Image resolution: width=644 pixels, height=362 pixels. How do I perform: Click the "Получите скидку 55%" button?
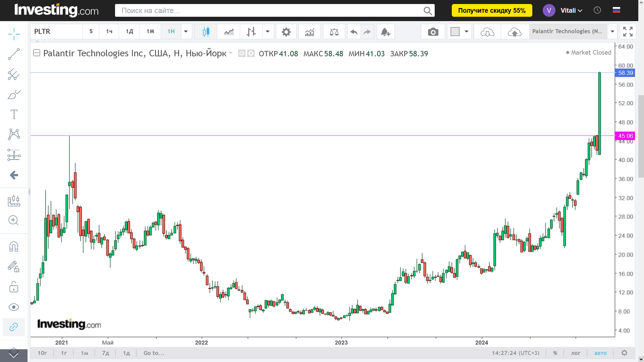click(x=491, y=10)
